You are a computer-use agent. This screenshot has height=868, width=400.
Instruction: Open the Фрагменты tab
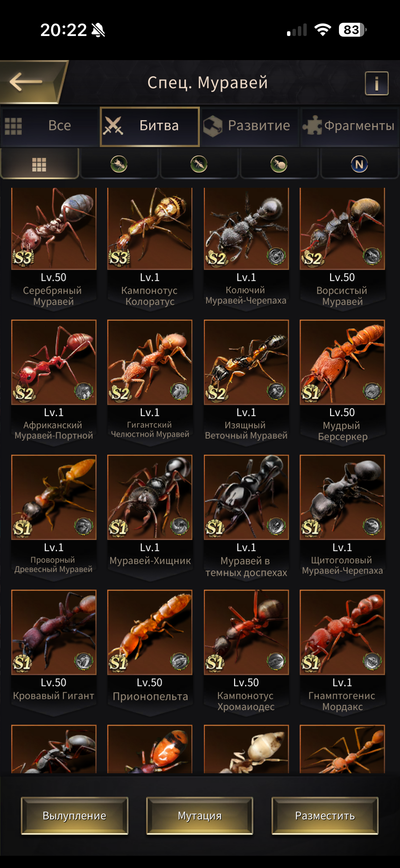[349, 126]
